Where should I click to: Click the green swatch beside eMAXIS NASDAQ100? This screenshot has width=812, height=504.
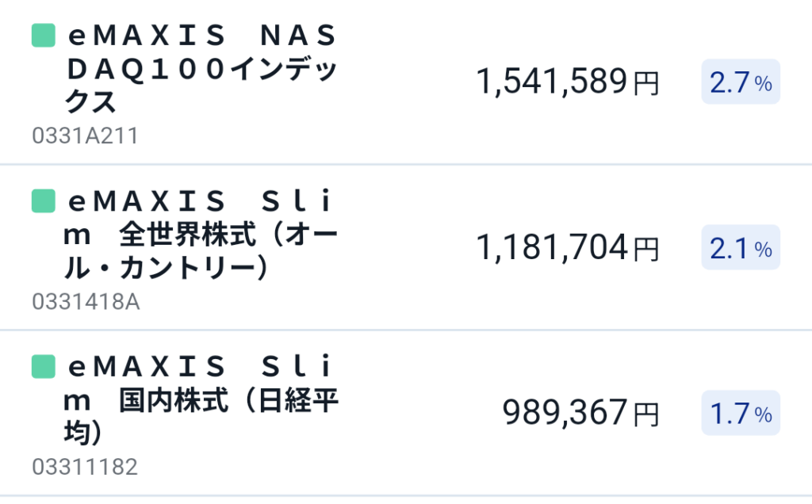[x=43, y=36]
